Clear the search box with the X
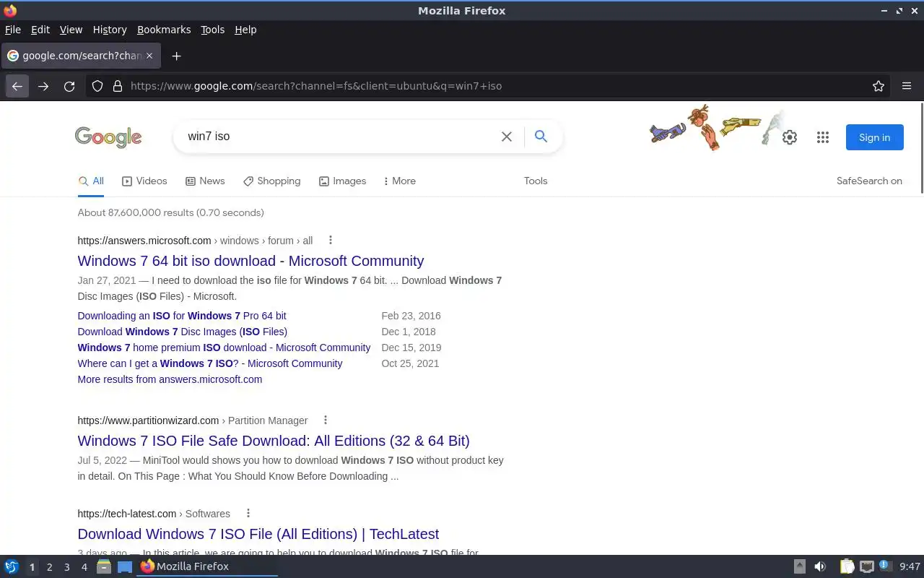The height and width of the screenshot is (578, 924). (x=507, y=137)
